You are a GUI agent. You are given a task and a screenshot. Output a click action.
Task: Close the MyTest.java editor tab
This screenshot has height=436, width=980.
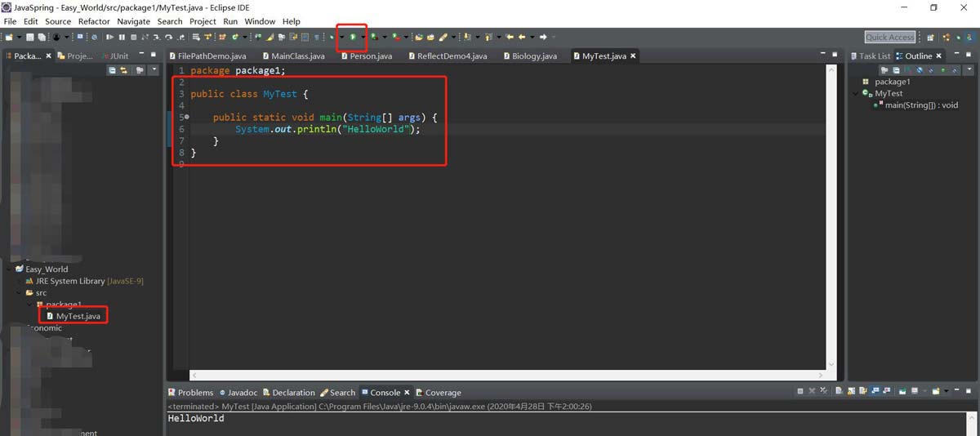(x=632, y=56)
